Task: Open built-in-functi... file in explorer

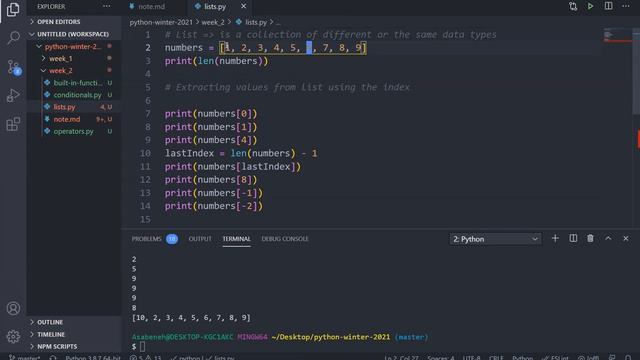Action: [x=78, y=83]
